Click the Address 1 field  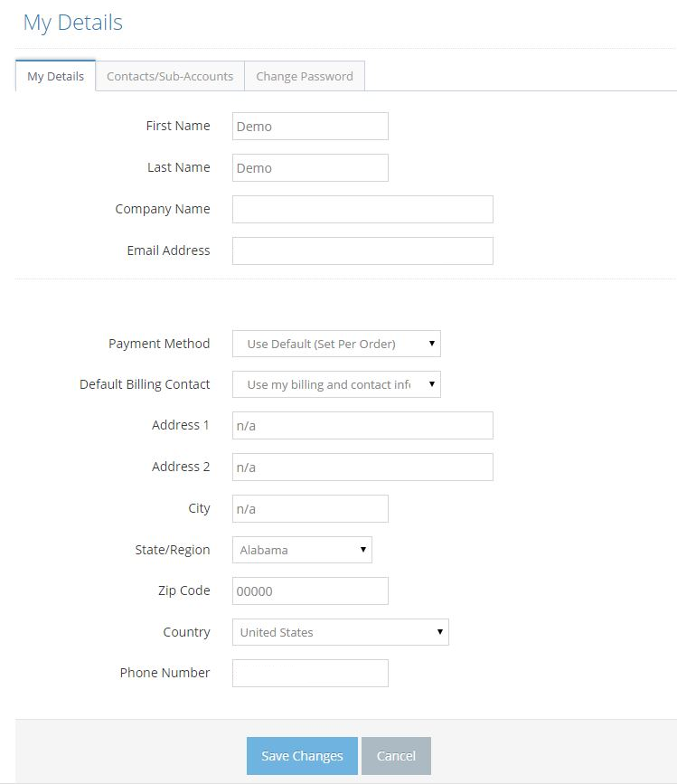pyautogui.click(x=362, y=425)
